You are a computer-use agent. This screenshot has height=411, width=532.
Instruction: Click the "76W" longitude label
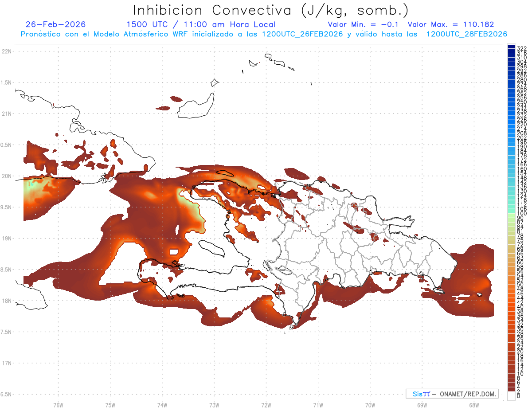point(58,405)
